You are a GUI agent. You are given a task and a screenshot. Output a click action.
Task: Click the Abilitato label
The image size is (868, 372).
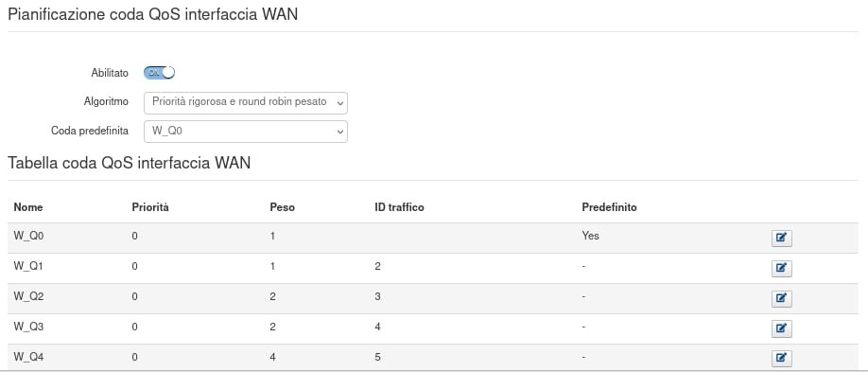point(110,73)
